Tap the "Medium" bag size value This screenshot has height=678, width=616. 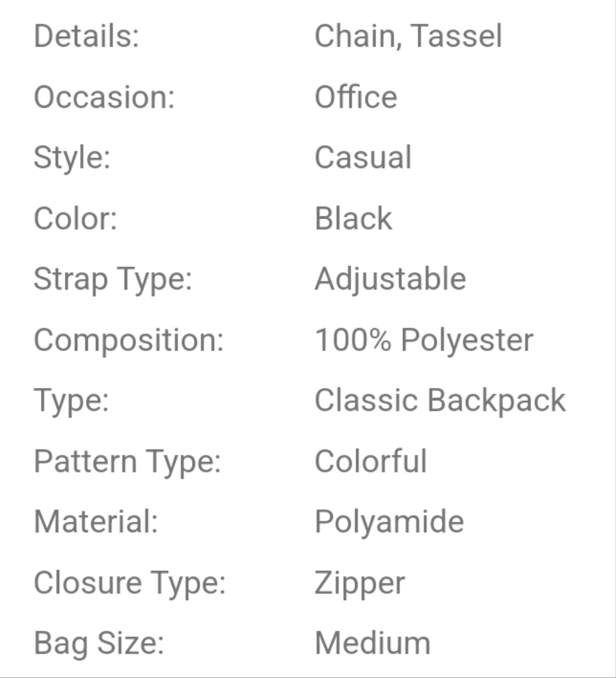[372, 643]
